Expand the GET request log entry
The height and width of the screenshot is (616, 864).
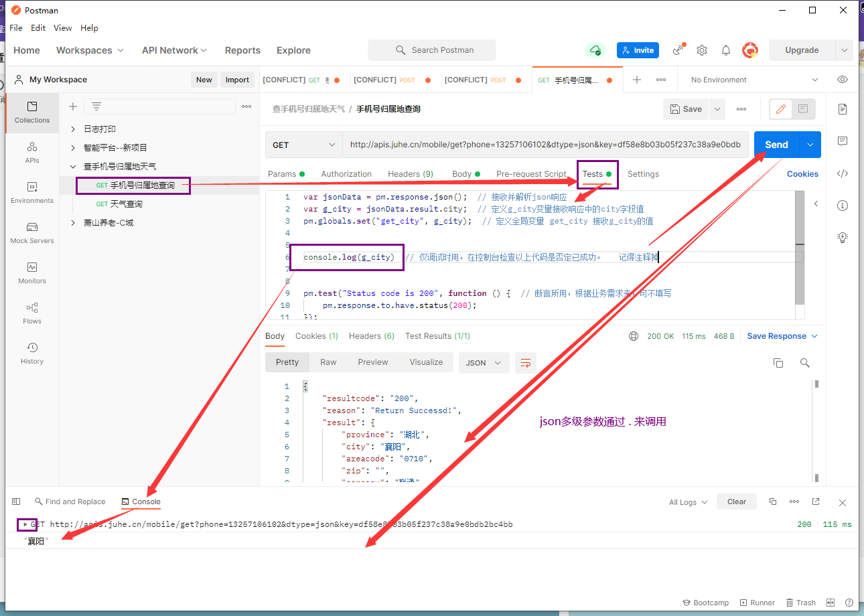coord(25,524)
